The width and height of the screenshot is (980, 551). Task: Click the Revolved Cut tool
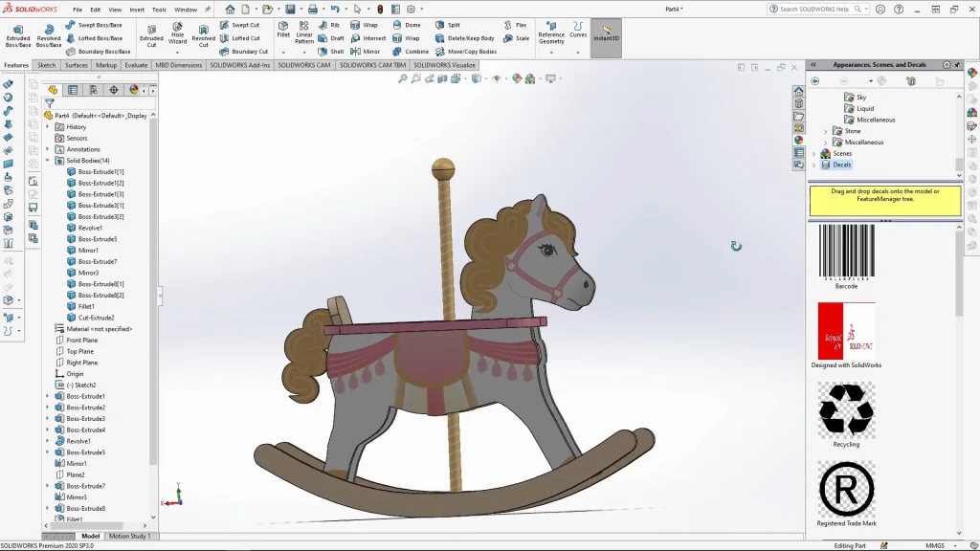pyautogui.click(x=203, y=33)
